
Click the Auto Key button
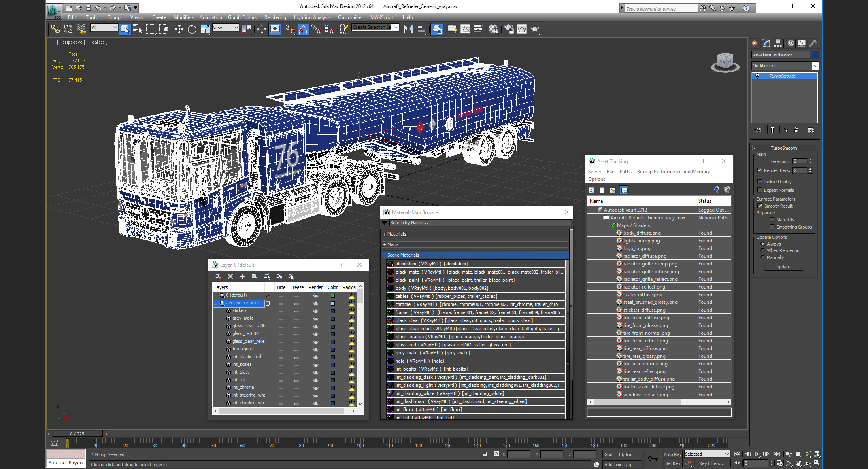672,454
